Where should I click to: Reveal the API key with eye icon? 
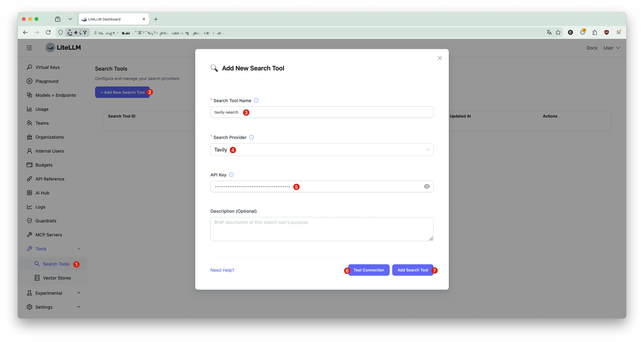pos(427,186)
